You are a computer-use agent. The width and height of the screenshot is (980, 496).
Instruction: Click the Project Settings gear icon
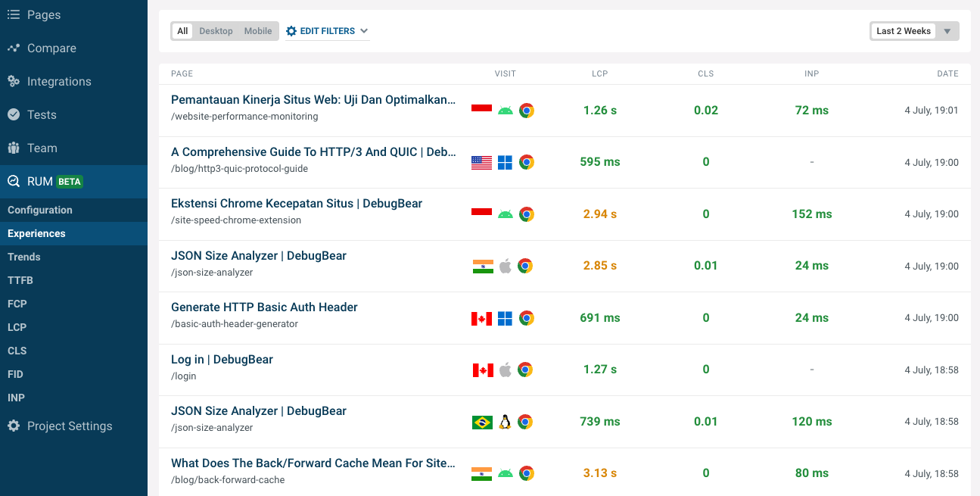pyautogui.click(x=14, y=426)
